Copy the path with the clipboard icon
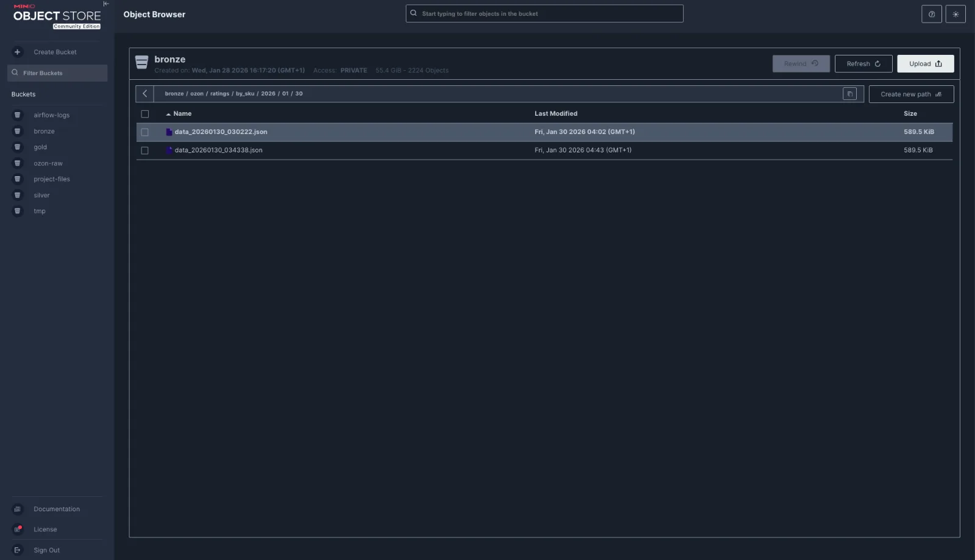Image resolution: width=975 pixels, height=560 pixels. tap(849, 94)
